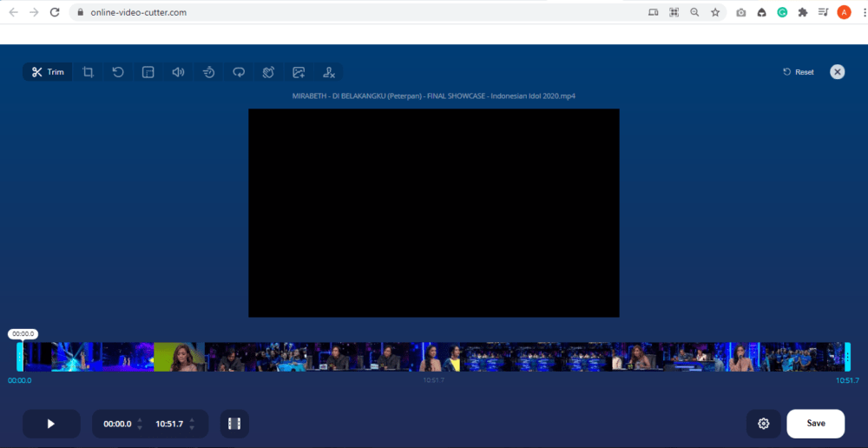Increase start time with up arrow
868x448 pixels.
click(x=140, y=420)
